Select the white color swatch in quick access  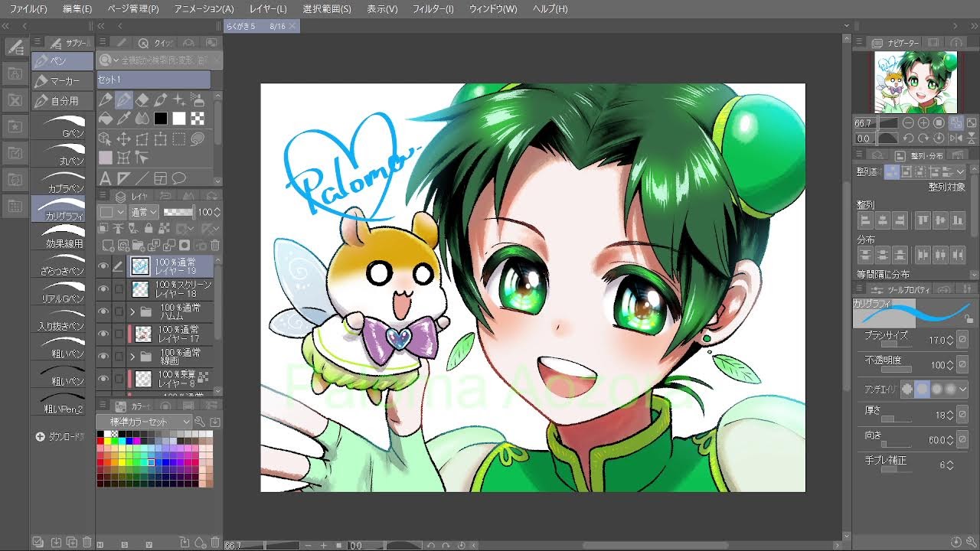point(179,118)
